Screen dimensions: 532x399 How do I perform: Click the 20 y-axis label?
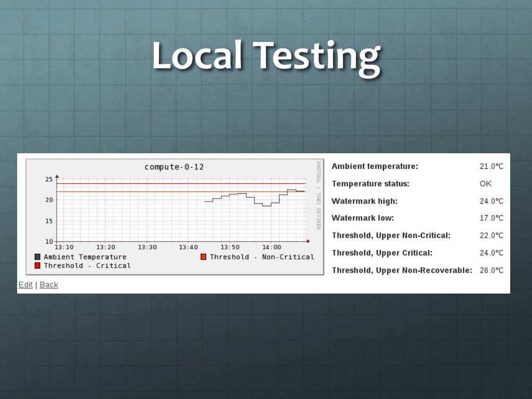point(49,200)
